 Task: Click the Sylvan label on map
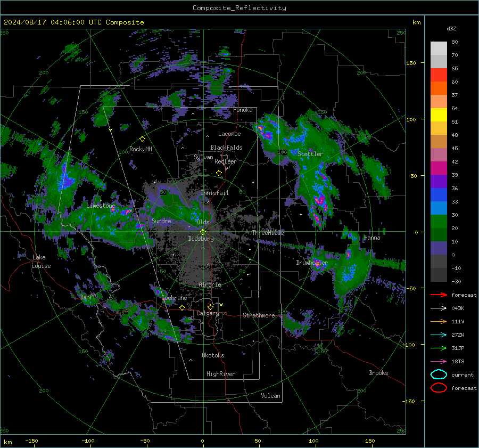coord(203,157)
